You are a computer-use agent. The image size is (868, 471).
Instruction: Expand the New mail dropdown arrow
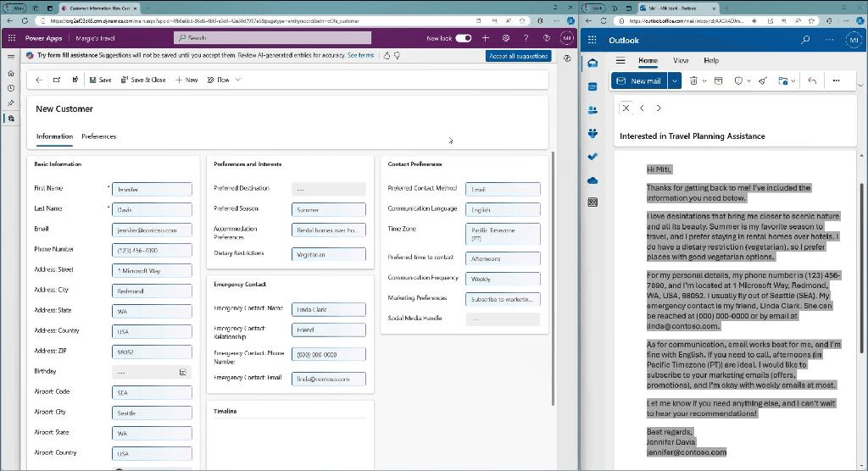tap(675, 80)
